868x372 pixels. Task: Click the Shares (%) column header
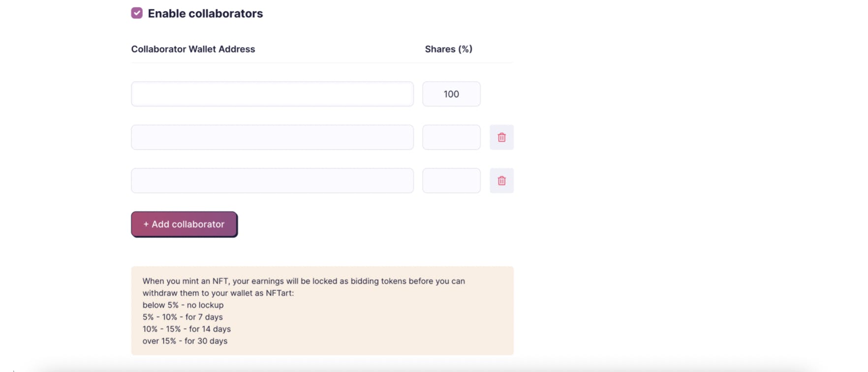click(448, 49)
